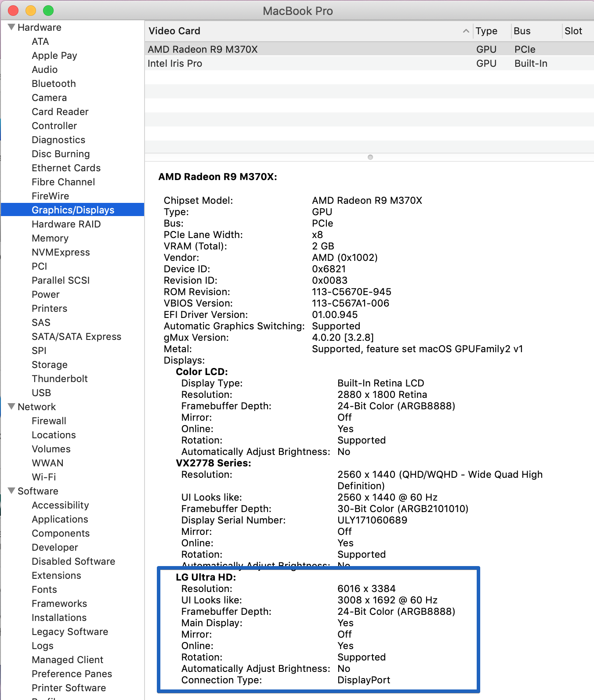The image size is (594, 700).
Task: Select Extensions sidebar entry
Action: click(57, 575)
